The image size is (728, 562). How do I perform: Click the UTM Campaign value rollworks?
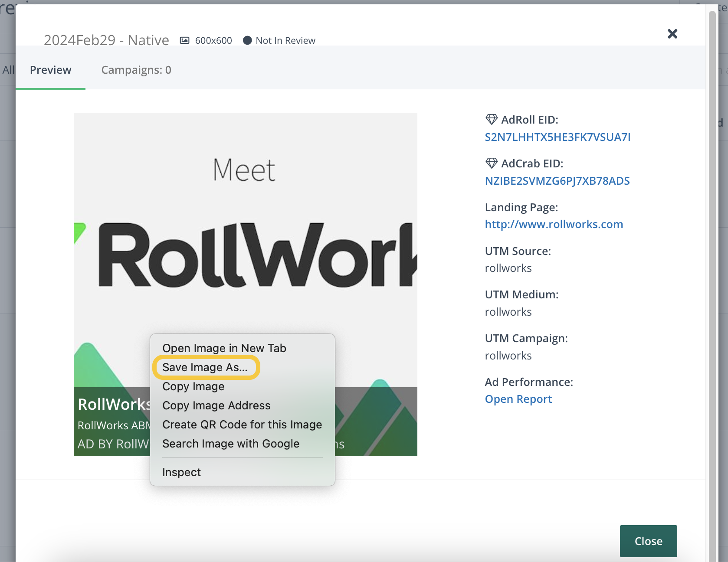click(x=508, y=356)
